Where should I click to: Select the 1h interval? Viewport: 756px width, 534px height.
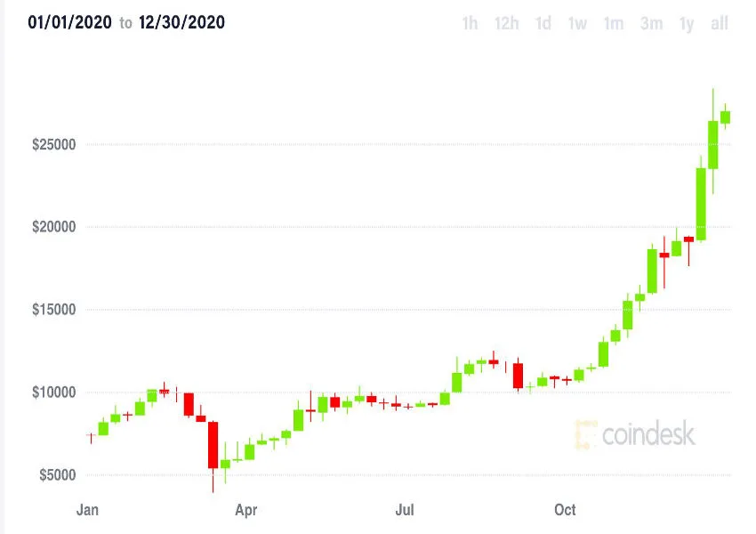470,24
